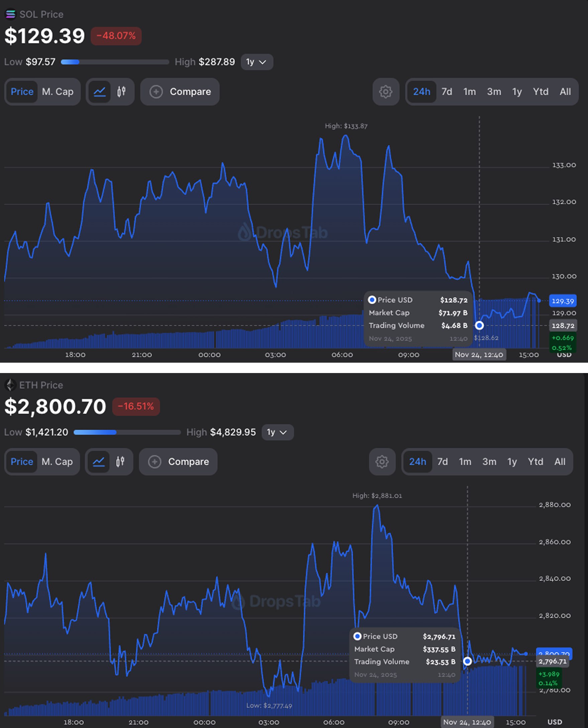Choose Ytd timeframe on ETH chart
Screen dimensions: 588x728
point(535,462)
